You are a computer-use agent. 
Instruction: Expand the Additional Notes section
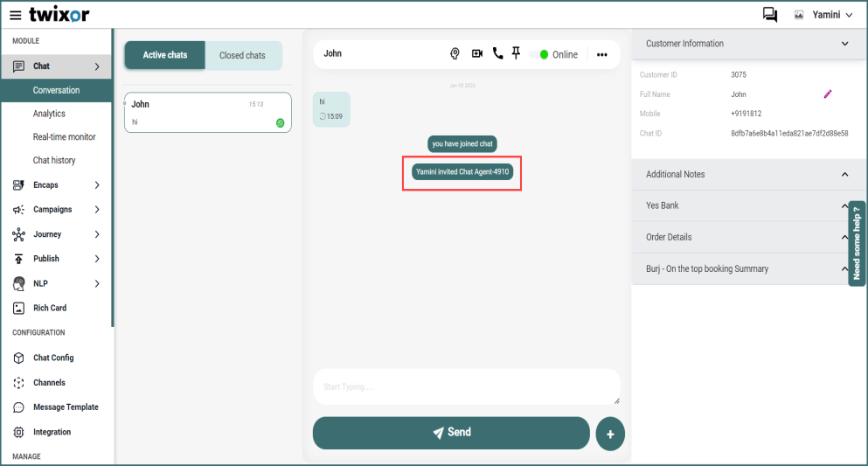pyautogui.click(x=844, y=175)
